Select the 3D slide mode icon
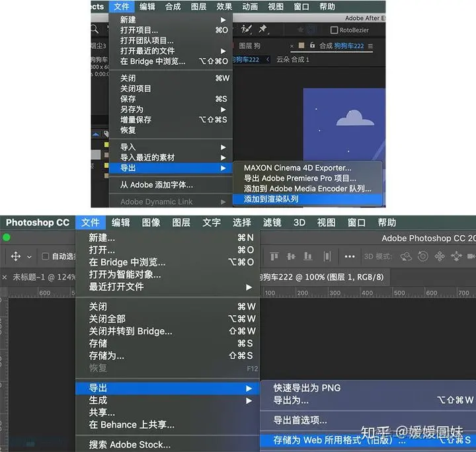The image size is (476, 452). (456, 256)
